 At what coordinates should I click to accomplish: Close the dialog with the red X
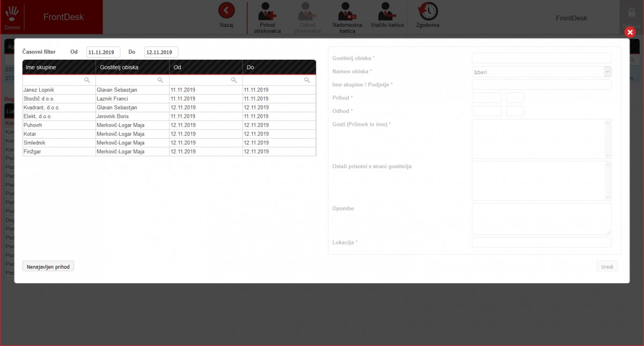click(x=631, y=32)
